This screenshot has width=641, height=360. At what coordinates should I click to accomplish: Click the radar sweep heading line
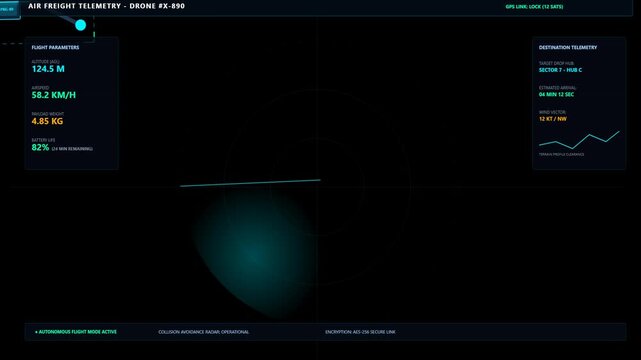coord(250,183)
